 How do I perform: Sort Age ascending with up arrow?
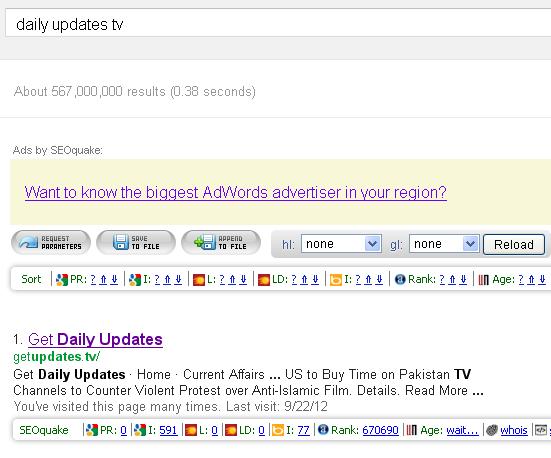[531, 279]
